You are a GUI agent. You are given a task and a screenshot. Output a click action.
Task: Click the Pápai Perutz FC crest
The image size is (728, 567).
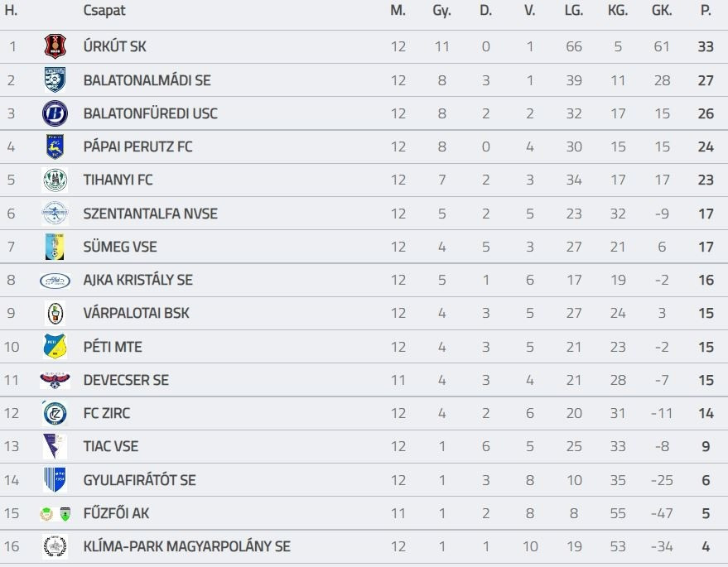55,147
